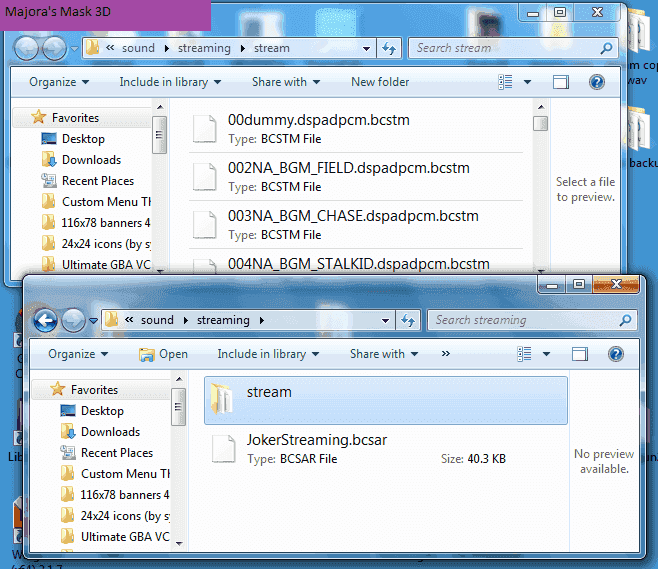Open Help in the streaming window

click(x=616, y=354)
